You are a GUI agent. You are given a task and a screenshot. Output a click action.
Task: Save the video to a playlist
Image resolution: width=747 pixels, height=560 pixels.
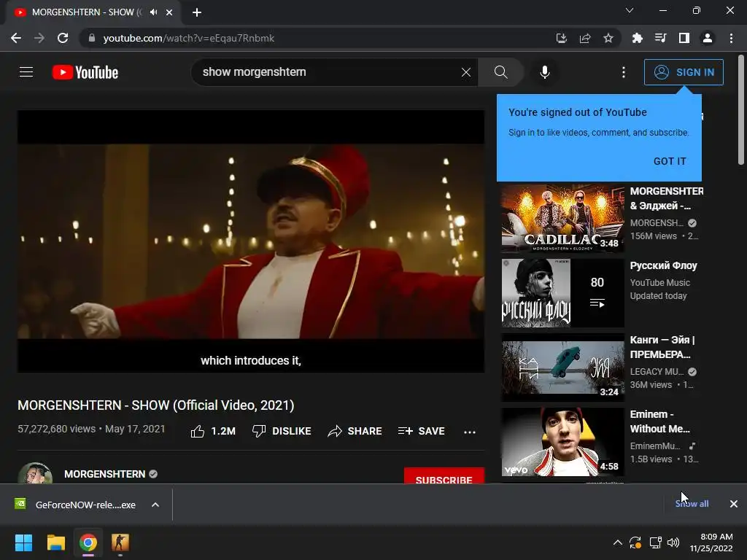[x=421, y=431]
